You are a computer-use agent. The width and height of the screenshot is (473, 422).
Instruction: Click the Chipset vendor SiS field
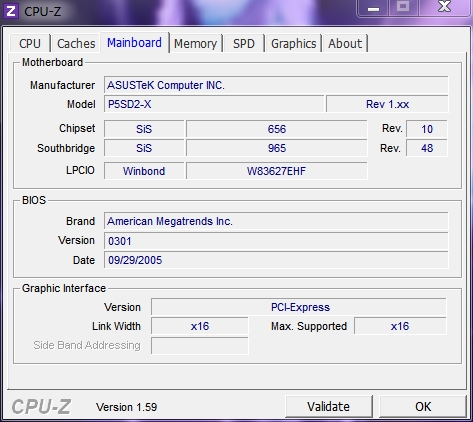click(144, 129)
